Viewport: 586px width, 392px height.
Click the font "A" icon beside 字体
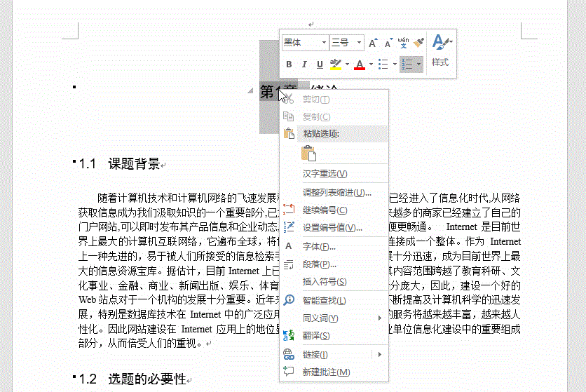(289, 246)
